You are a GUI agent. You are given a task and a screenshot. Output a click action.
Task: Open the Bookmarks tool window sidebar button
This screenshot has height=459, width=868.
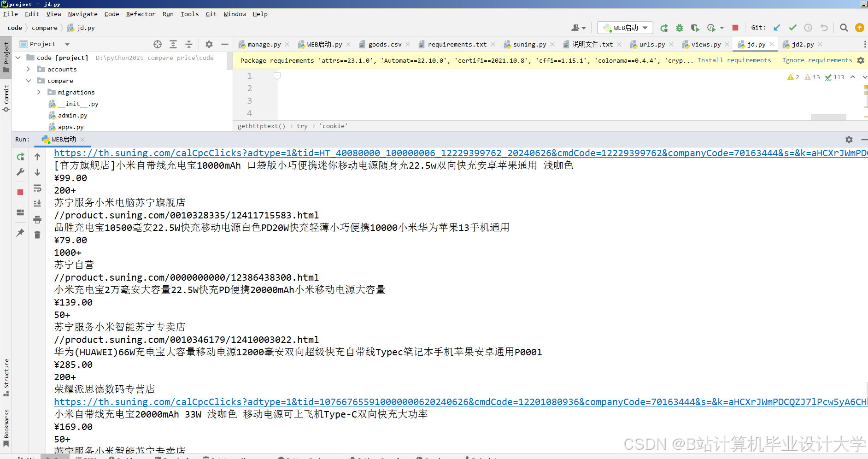click(6, 428)
